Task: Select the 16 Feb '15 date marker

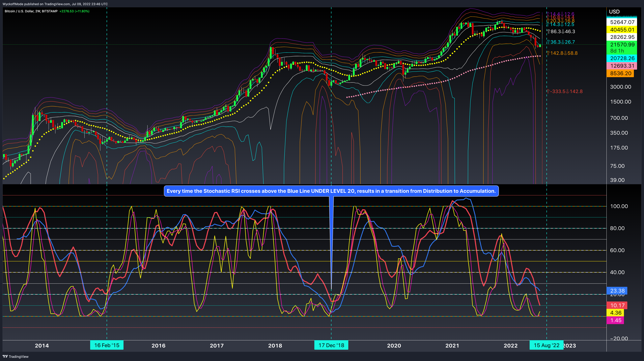Action: [107, 345]
